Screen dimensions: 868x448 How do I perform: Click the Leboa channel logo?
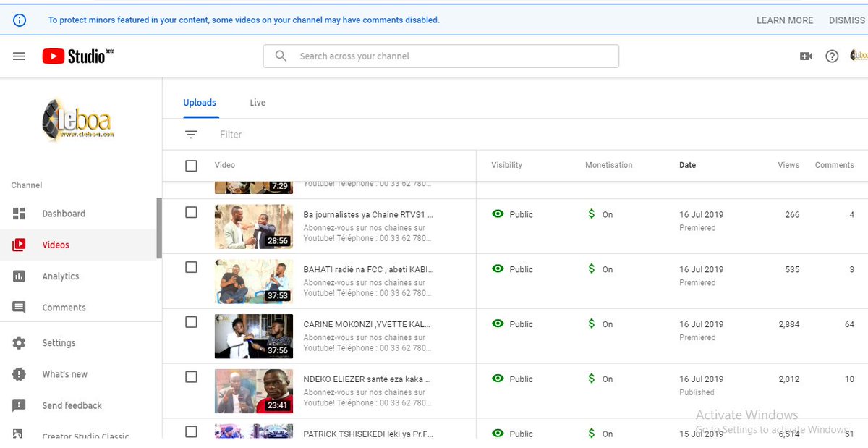[x=78, y=121]
